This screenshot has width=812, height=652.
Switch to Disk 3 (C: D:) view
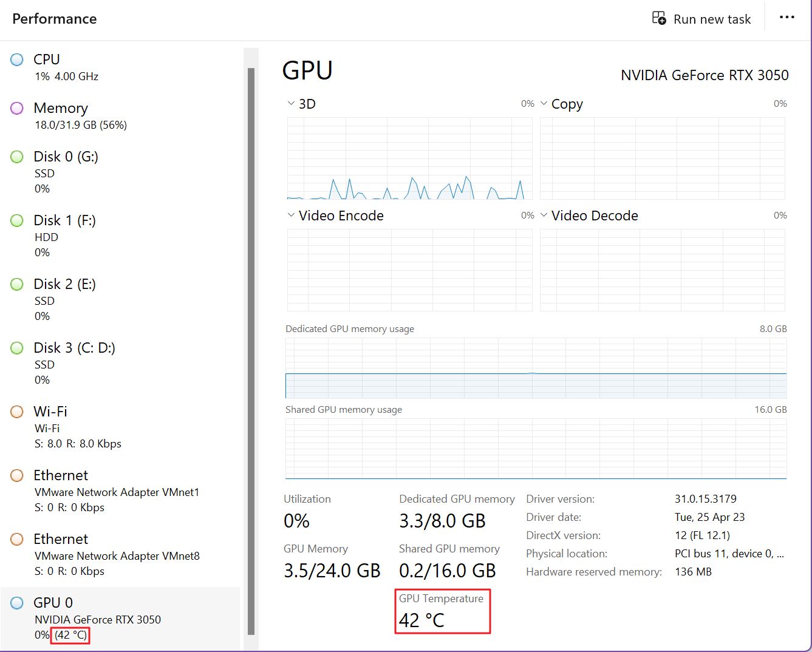(74, 347)
